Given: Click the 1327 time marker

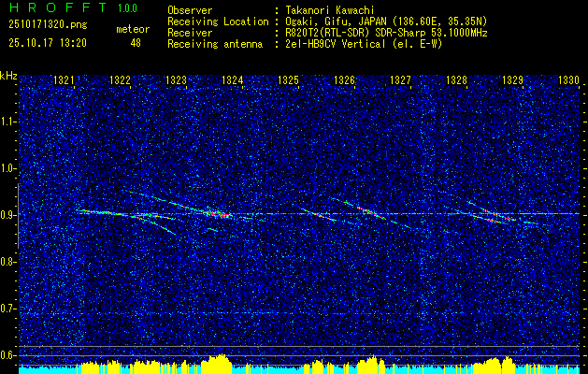Looking at the screenshot, I should click(400, 79).
